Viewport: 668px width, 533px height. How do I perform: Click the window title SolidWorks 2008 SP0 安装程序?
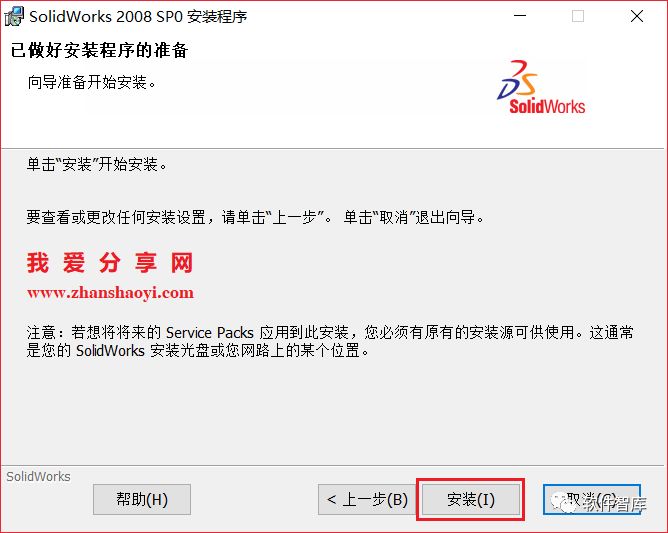(138, 17)
